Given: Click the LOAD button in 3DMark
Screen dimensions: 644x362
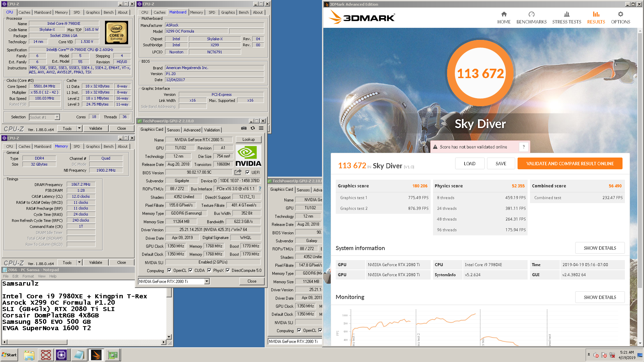Looking at the screenshot, I should point(470,164).
